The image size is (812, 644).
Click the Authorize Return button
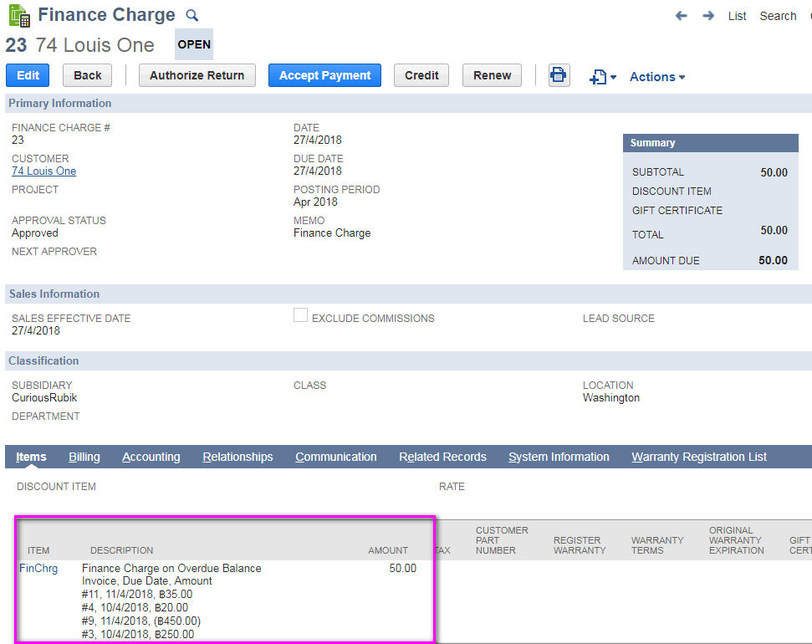click(197, 75)
